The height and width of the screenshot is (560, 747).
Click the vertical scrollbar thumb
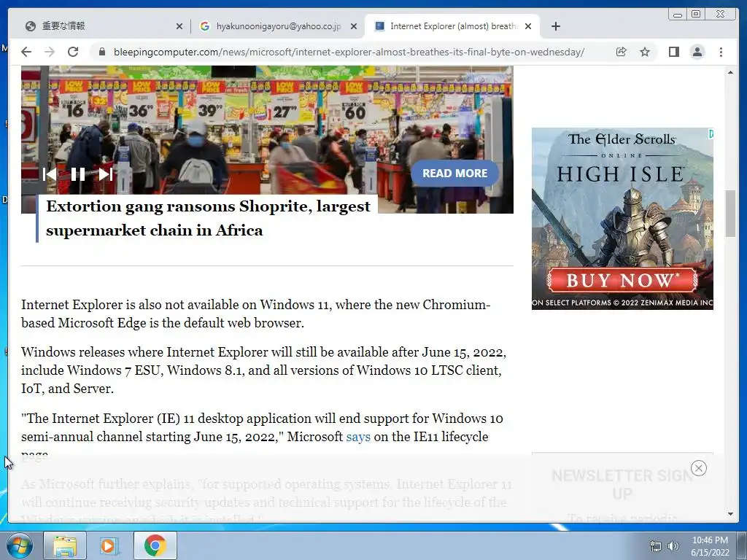click(730, 214)
